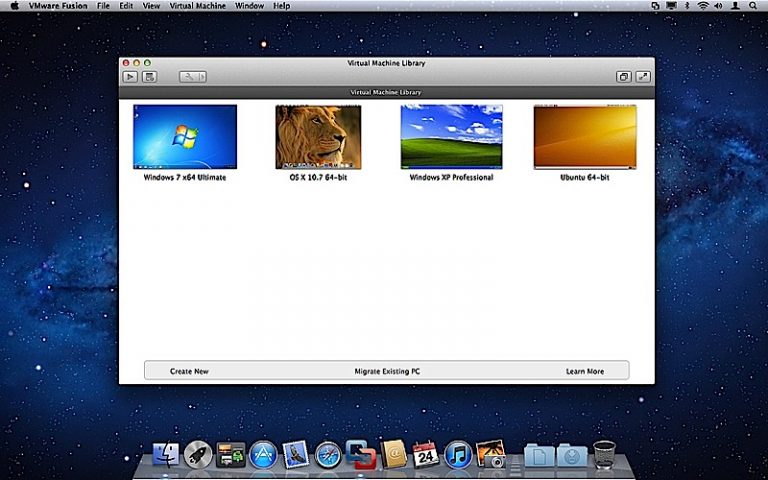This screenshot has width=768, height=480.
Task: Click the Learn More button
Action: (585, 371)
